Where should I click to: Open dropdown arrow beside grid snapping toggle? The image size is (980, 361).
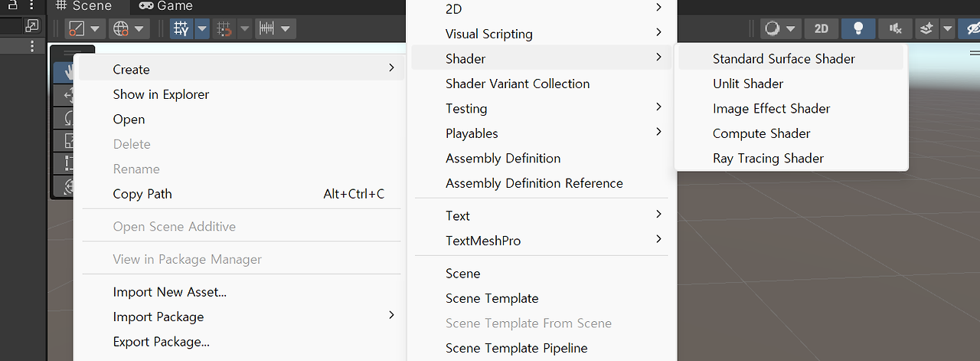pyautogui.click(x=201, y=29)
